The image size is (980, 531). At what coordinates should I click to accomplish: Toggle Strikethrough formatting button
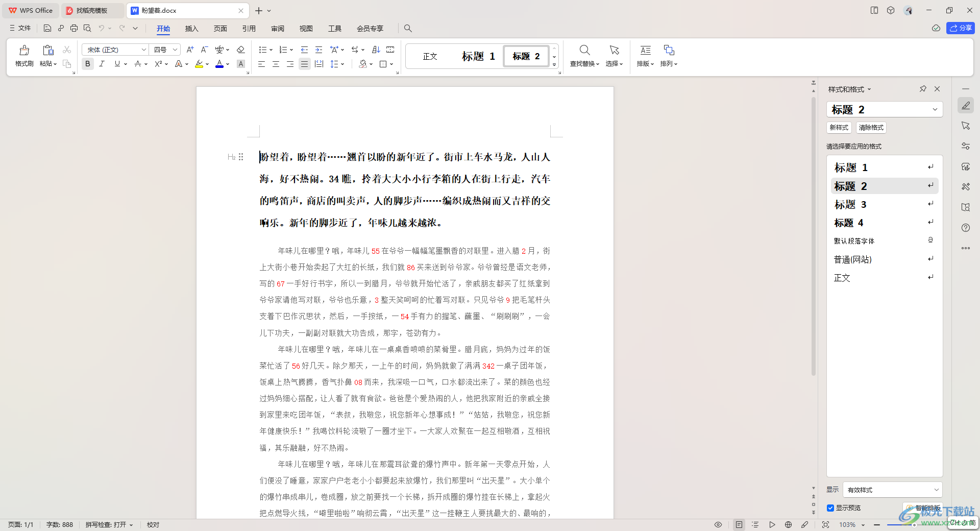(138, 64)
